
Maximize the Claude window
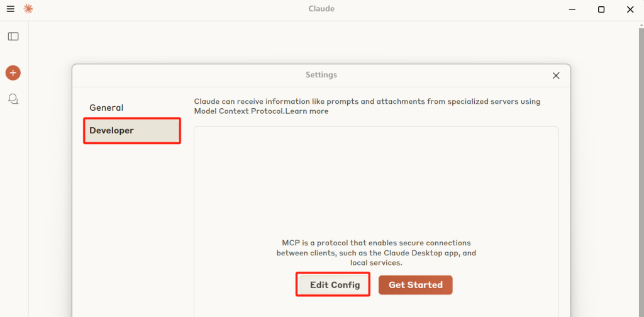tap(601, 9)
